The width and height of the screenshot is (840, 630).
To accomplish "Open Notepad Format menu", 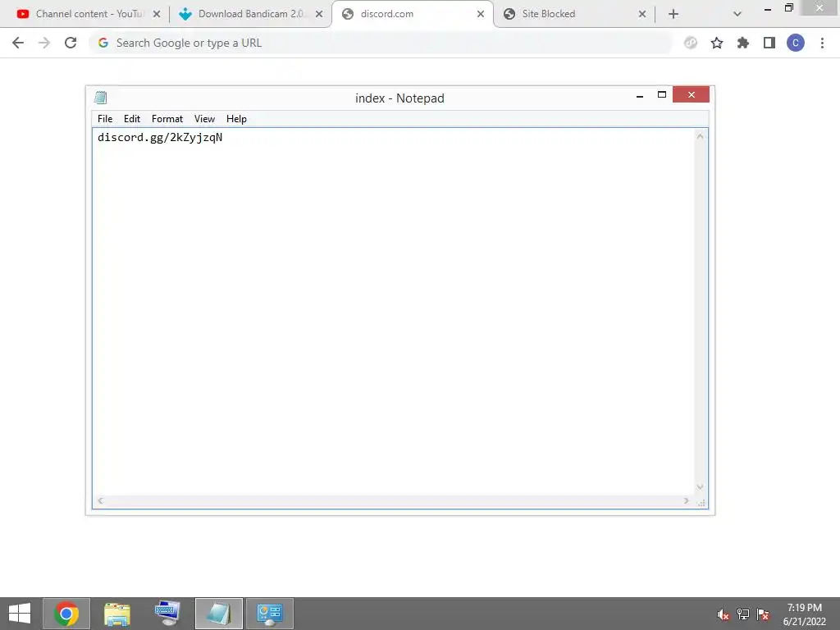I will (167, 119).
